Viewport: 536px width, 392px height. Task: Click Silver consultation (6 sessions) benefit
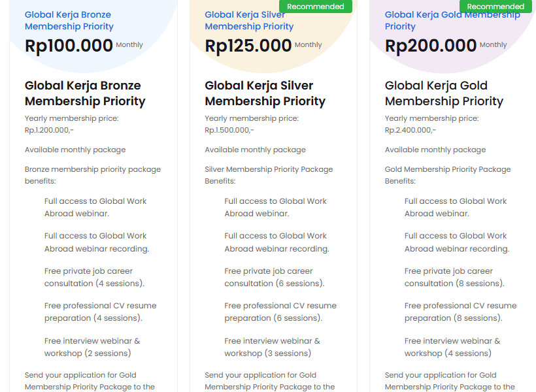tap(274, 277)
